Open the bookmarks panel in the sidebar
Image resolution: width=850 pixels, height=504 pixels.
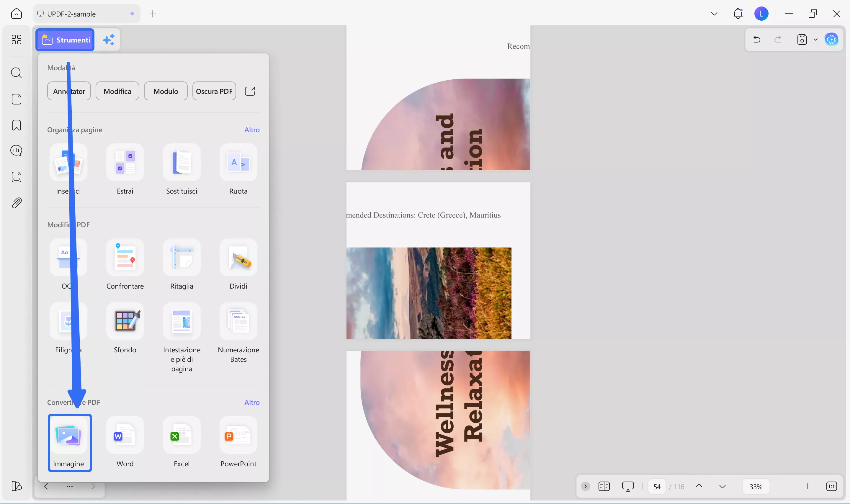pyautogui.click(x=16, y=125)
